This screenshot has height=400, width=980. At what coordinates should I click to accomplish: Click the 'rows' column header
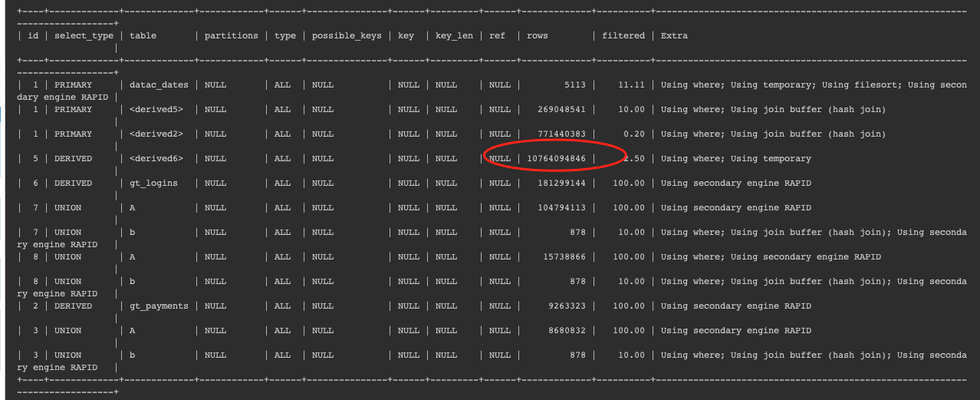538,36
